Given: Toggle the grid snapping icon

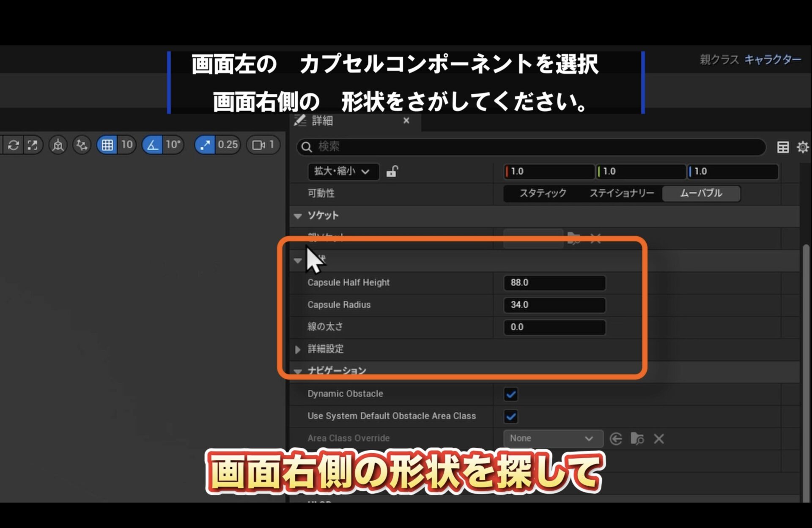Looking at the screenshot, I should pyautogui.click(x=107, y=145).
